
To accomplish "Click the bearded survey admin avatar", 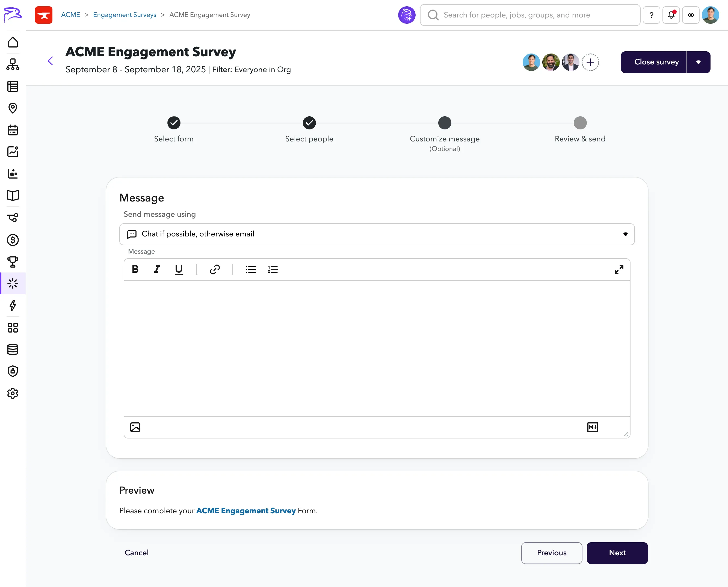I will pos(551,62).
